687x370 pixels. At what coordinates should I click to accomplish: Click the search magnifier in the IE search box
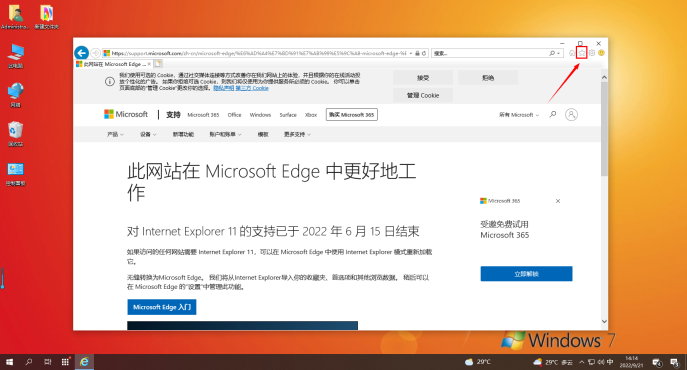(552, 53)
